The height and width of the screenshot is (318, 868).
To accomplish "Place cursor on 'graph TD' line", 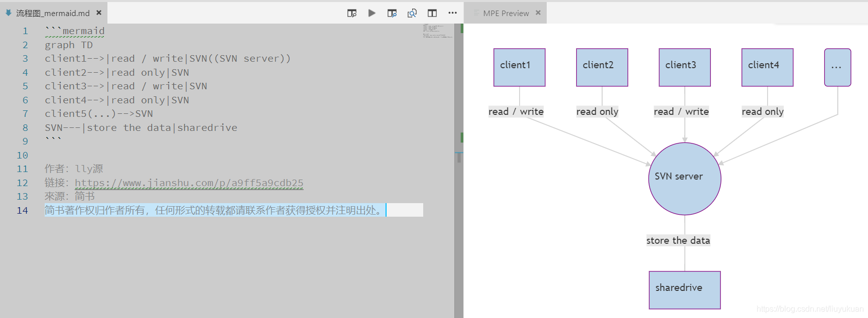I will point(69,45).
